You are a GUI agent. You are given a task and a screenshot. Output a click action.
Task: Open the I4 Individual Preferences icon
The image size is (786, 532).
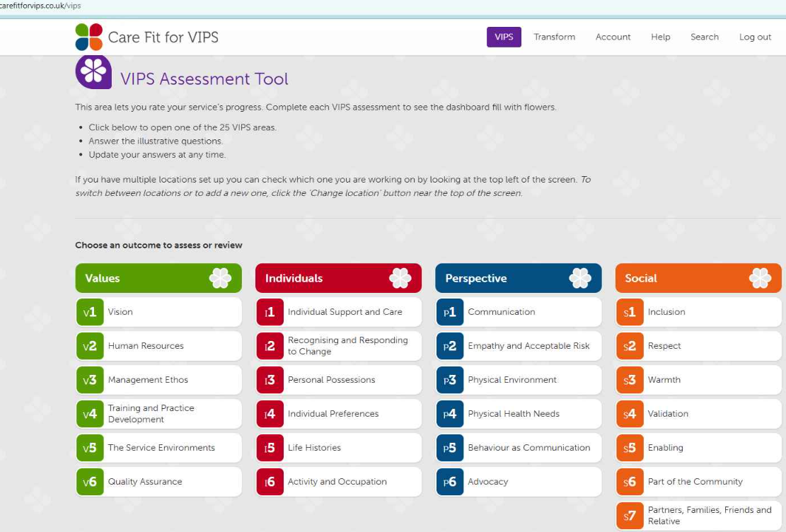[x=270, y=414]
